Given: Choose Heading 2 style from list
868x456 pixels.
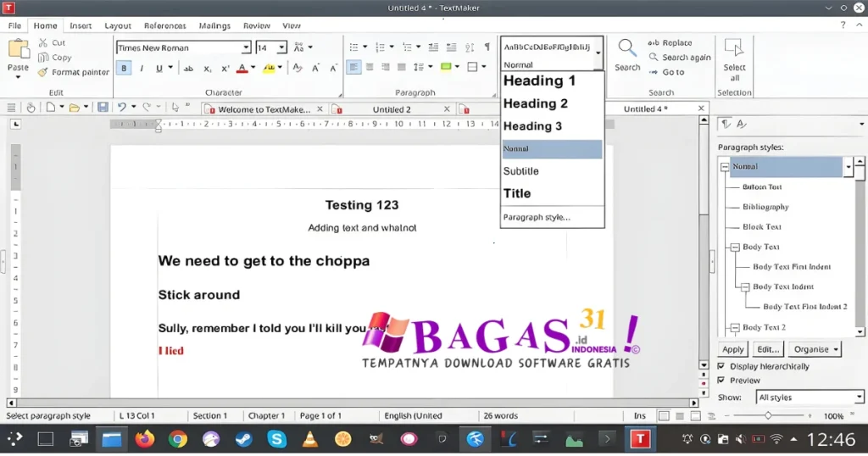Looking at the screenshot, I should (x=552, y=103).
